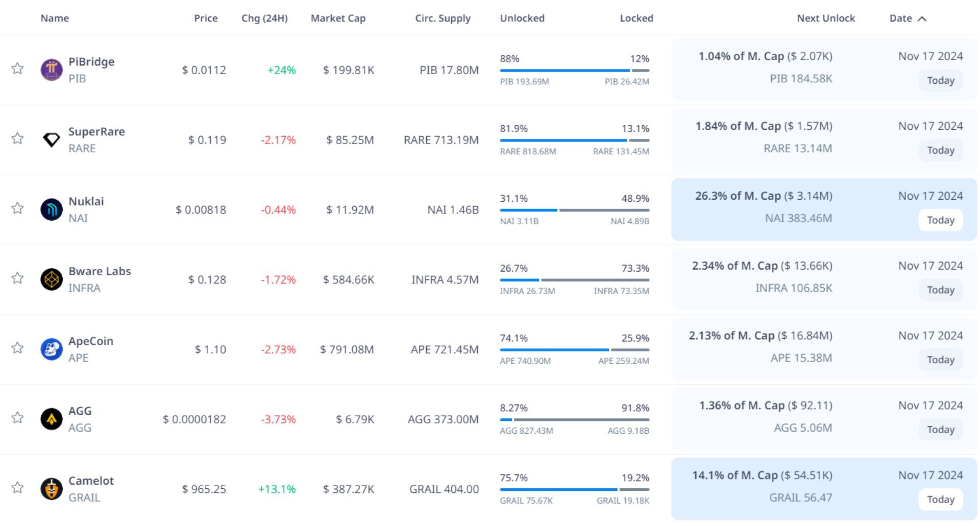This screenshot has width=980, height=523.
Task: Sort by the Chg (24H) column
Action: tap(264, 18)
